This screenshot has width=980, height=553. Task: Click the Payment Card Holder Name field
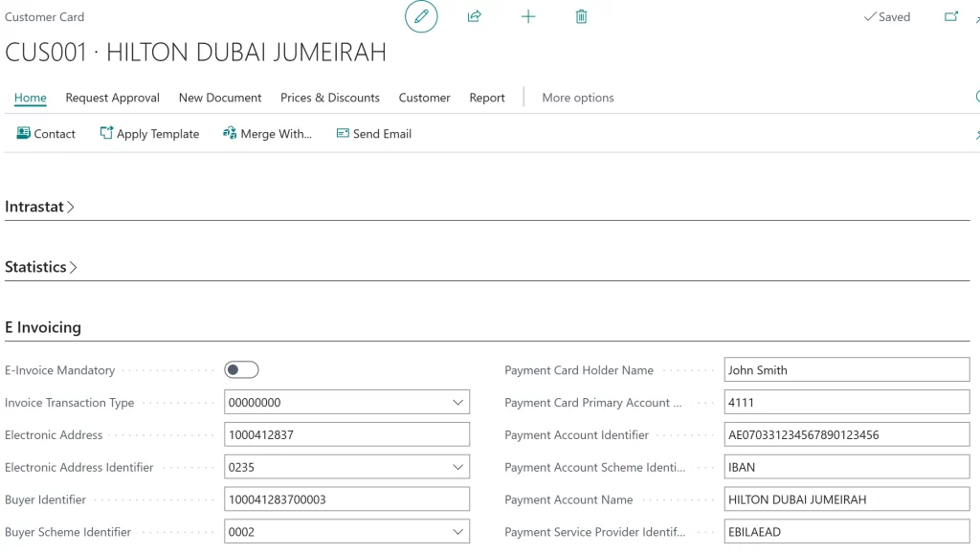tap(847, 370)
